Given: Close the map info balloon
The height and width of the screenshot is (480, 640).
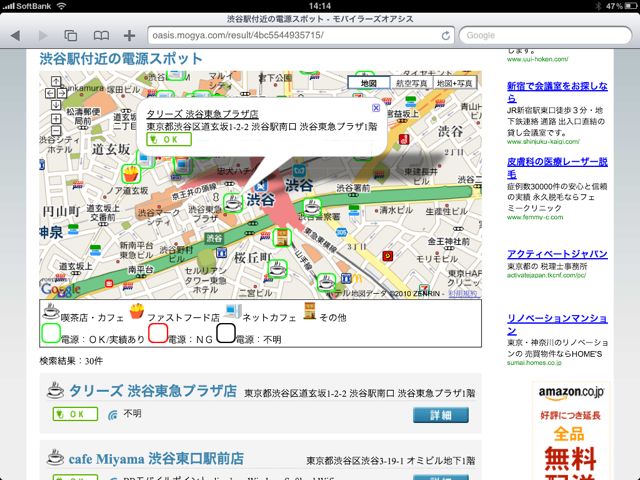Looking at the screenshot, I should click(x=376, y=108).
